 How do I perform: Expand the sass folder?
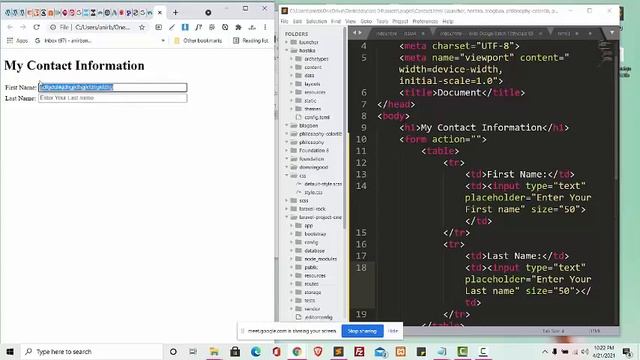(287, 200)
